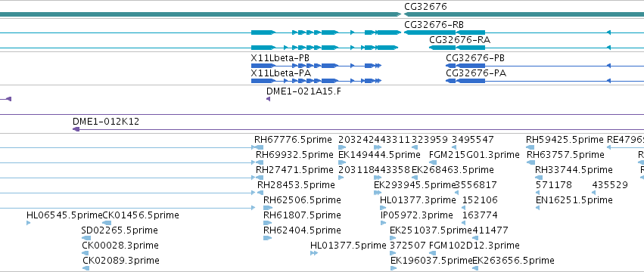Click the FGM102D12.3prime label
This screenshot has width=644, height=272.
click(x=474, y=246)
